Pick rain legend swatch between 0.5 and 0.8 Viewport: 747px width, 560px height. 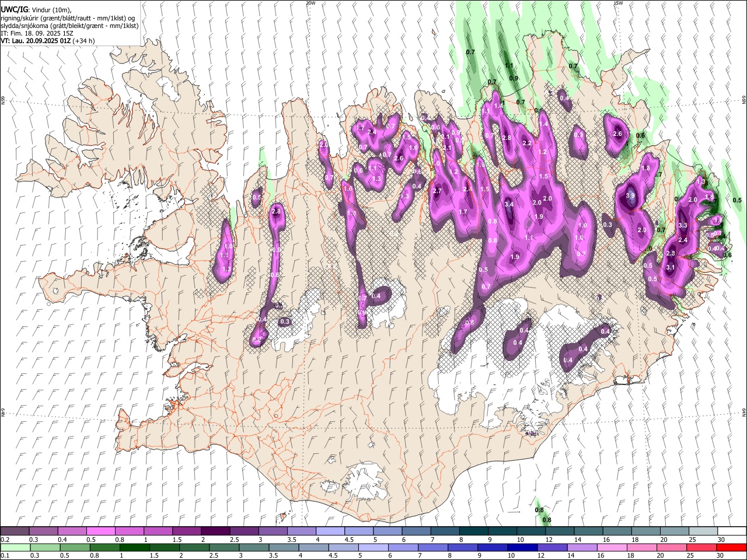(x=75, y=547)
